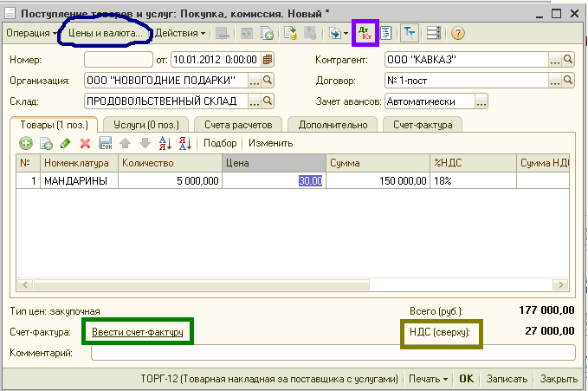Screen dimensions: 588x391
Task: Switch to the Услуги (0 поз.) tab
Action: pos(146,125)
